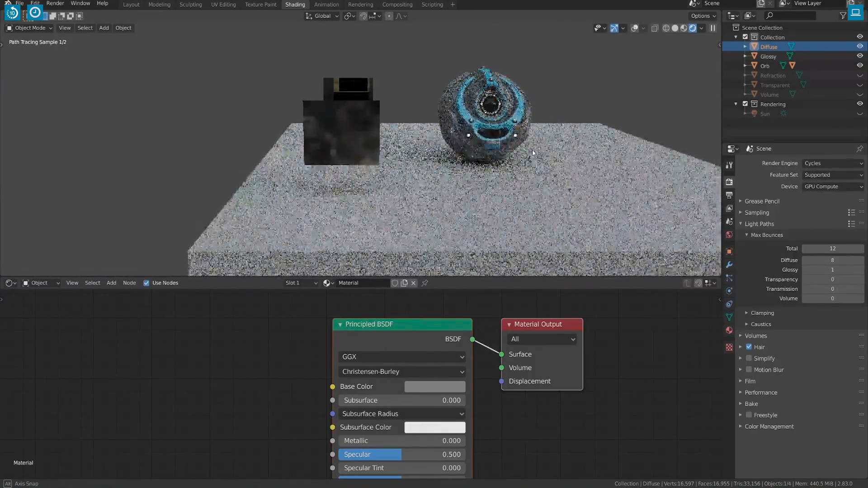
Task: Expand the Sampling panel
Action: (x=757, y=212)
